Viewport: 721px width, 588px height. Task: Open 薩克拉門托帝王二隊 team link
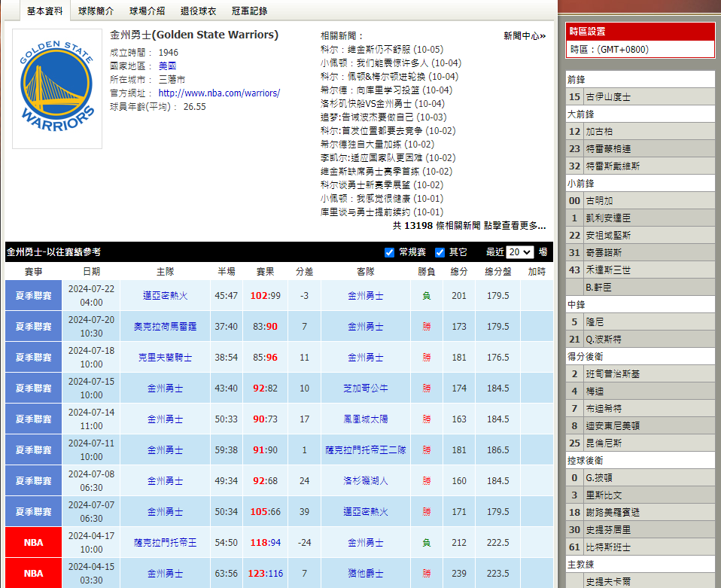tap(366, 450)
